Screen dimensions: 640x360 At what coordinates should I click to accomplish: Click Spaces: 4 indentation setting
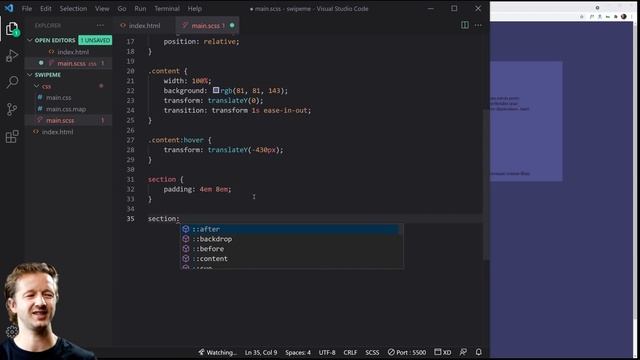pyautogui.click(x=298, y=352)
